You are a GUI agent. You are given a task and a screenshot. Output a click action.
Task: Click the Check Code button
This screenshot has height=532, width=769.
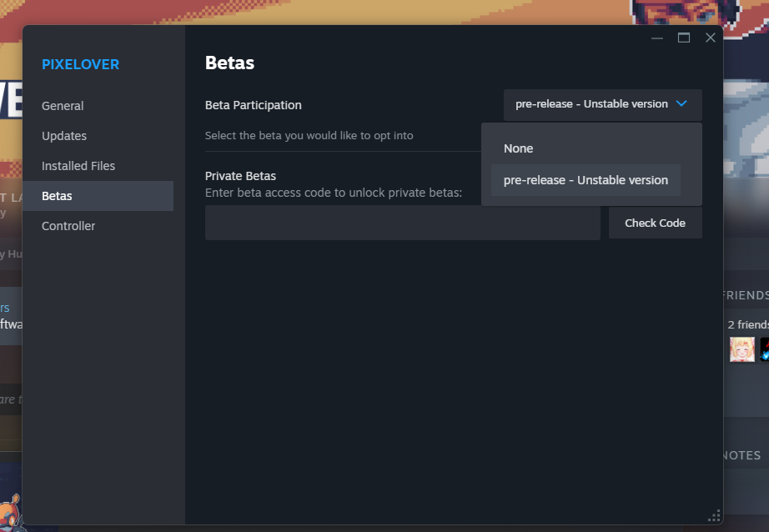[655, 223]
